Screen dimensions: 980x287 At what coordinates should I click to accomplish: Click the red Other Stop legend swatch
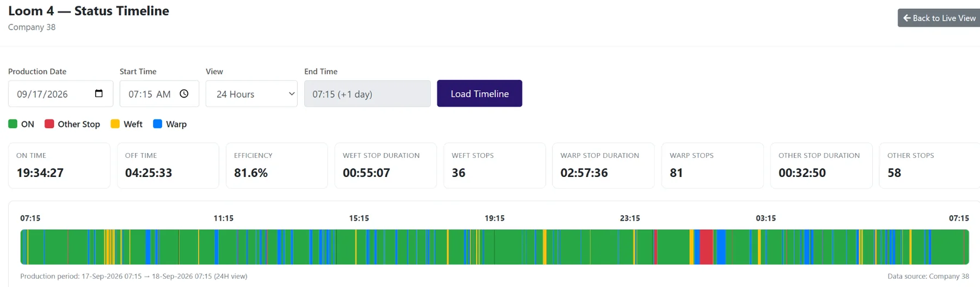tap(49, 124)
